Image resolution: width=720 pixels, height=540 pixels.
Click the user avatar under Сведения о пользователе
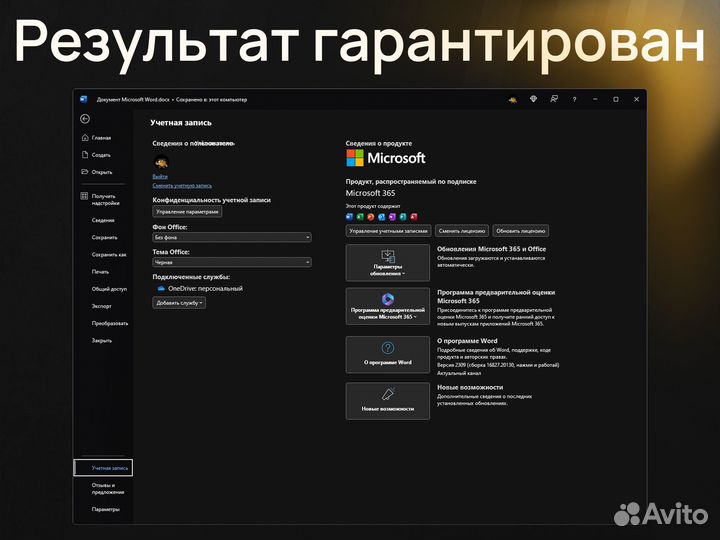pyautogui.click(x=161, y=162)
